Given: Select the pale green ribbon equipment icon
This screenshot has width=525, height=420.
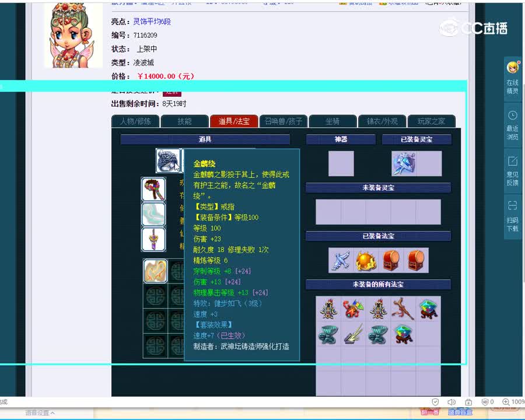Looking at the screenshot, I should tap(153, 214).
